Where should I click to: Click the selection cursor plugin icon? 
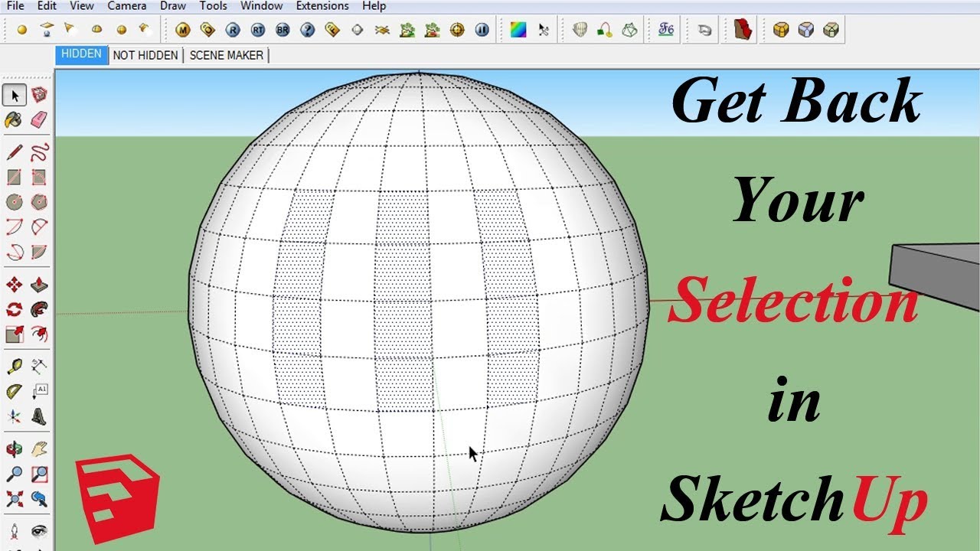(544, 31)
